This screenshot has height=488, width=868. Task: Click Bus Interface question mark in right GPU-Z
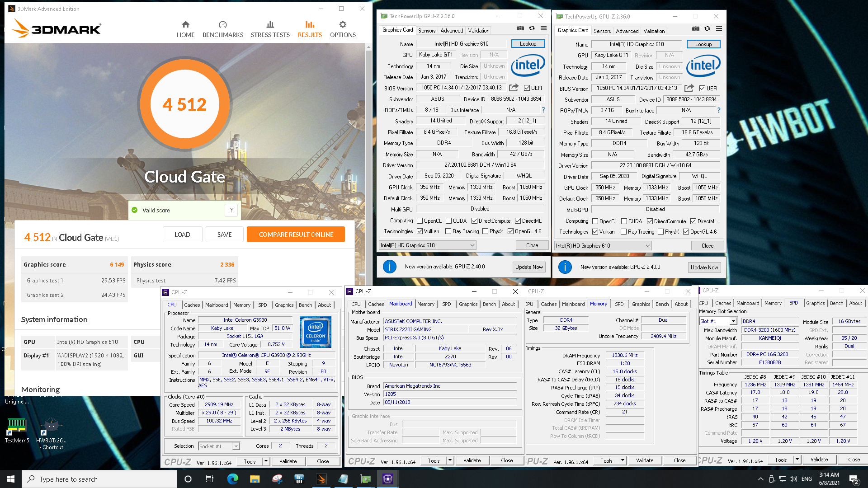719,110
